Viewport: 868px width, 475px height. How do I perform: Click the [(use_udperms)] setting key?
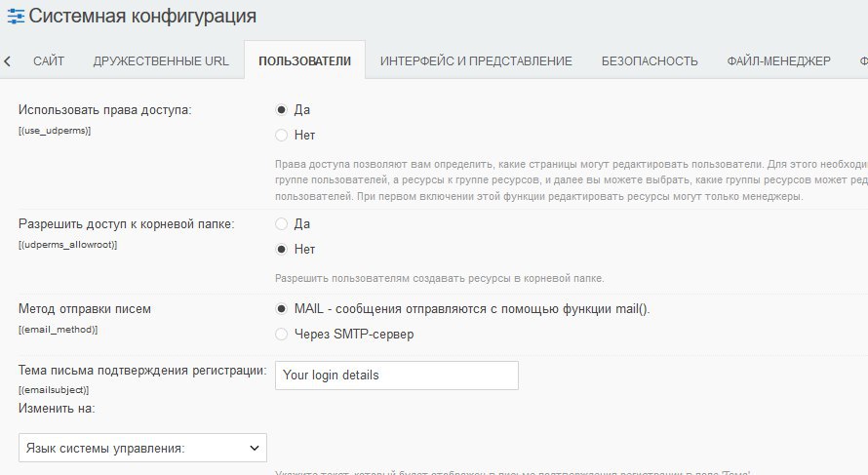[55, 131]
